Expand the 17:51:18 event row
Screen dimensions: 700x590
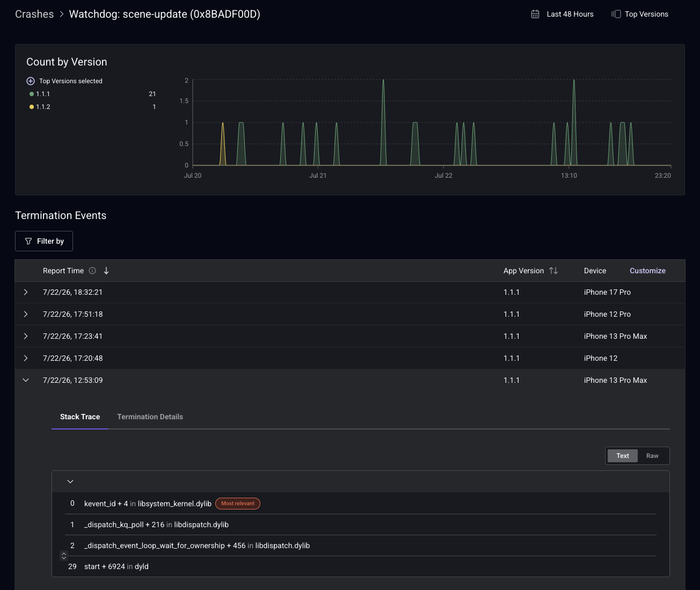pyautogui.click(x=26, y=314)
